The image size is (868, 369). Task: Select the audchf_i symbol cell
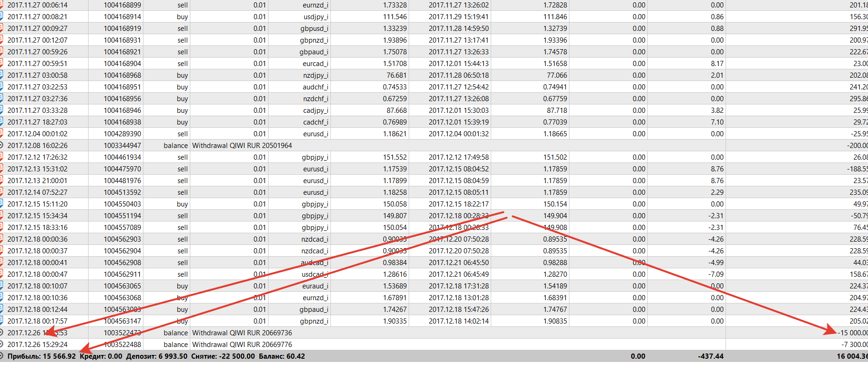coord(315,87)
